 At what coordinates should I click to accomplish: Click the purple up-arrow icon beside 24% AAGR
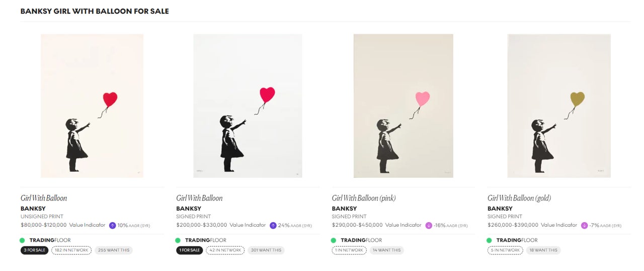pos(273,226)
